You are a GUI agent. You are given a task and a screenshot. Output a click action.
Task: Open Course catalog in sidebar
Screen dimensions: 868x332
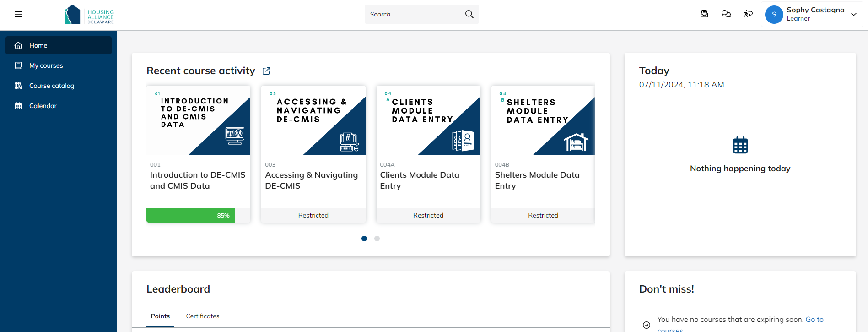tap(59, 86)
